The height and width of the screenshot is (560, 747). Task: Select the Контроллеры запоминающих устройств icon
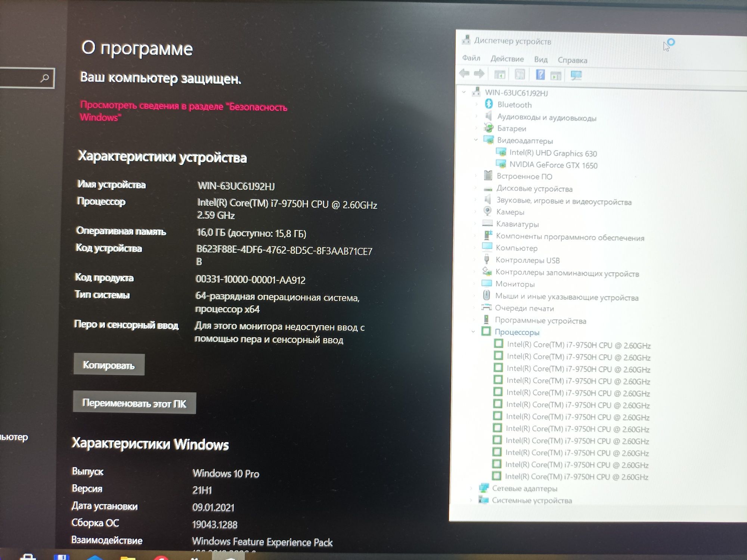pyautogui.click(x=487, y=271)
